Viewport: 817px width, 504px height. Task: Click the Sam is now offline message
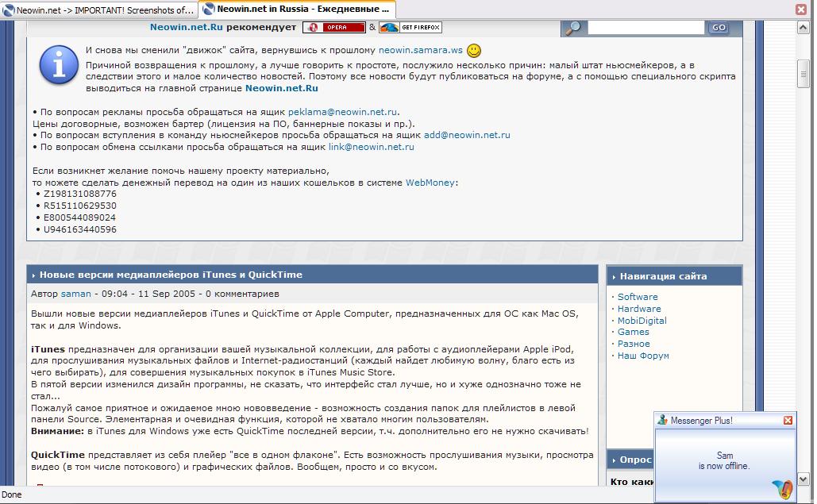click(x=724, y=461)
